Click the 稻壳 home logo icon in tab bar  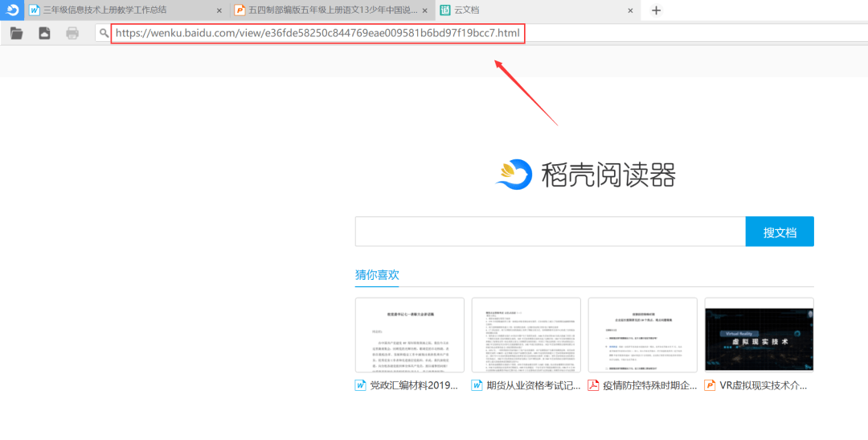tap(11, 10)
